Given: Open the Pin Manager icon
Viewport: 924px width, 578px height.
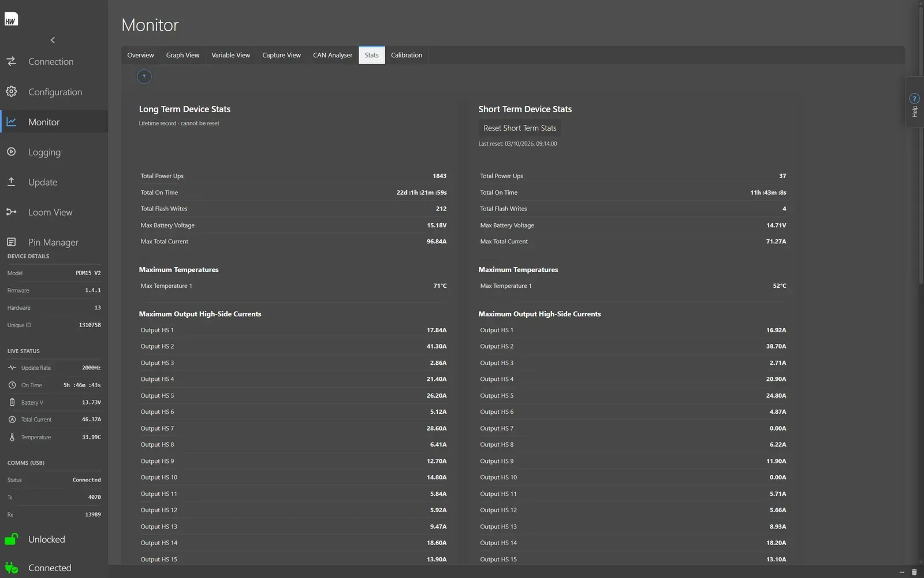Looking at the screenshot, I should (12, 242).
